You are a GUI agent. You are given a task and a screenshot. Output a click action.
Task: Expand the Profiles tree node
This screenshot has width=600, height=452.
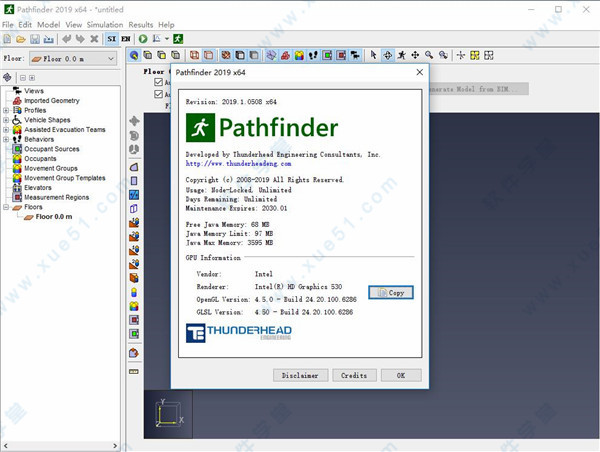click(x=6, y=110)
